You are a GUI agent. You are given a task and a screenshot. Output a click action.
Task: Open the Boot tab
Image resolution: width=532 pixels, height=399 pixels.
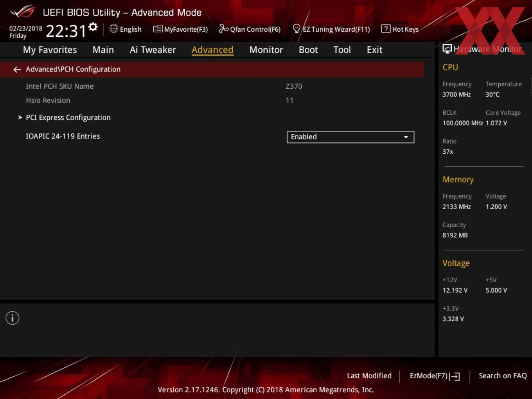pyautogui.click(x=308, y=50)
